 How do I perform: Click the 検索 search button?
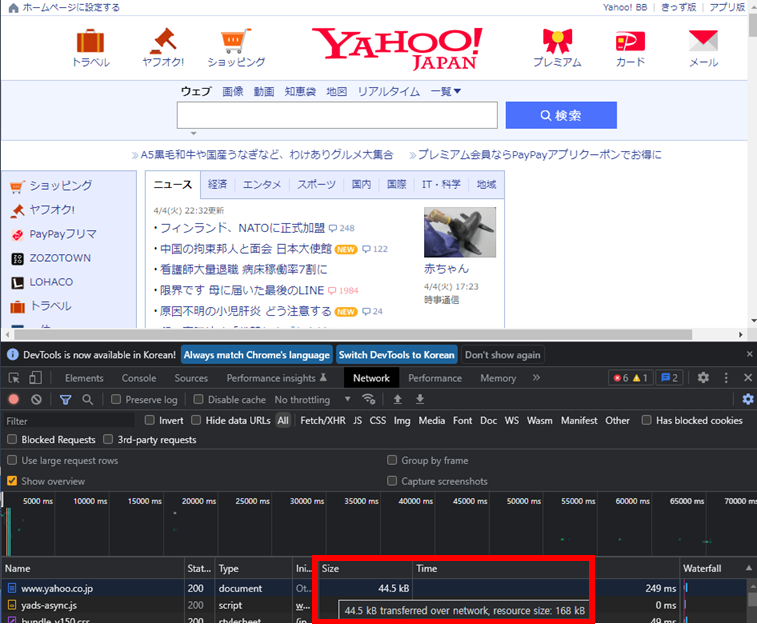[x=561, y=115]
